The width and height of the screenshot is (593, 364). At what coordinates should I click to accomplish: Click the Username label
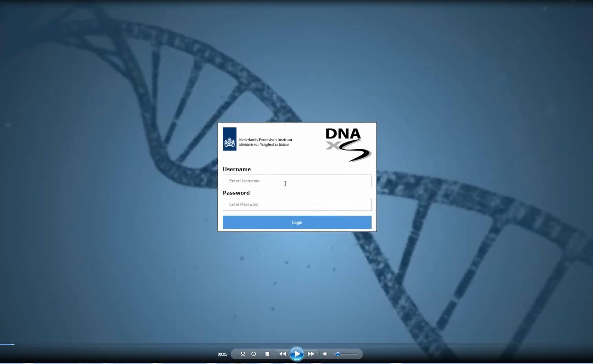237,169
